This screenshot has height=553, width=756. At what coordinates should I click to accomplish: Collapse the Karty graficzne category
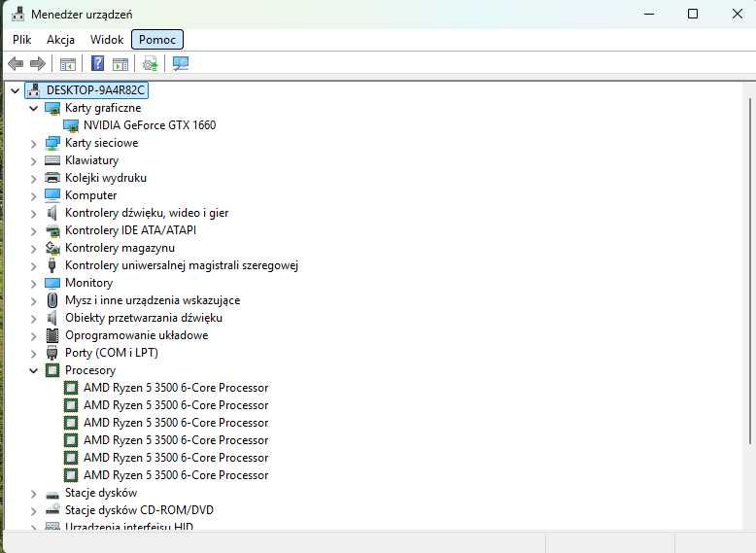pos(33,108)
